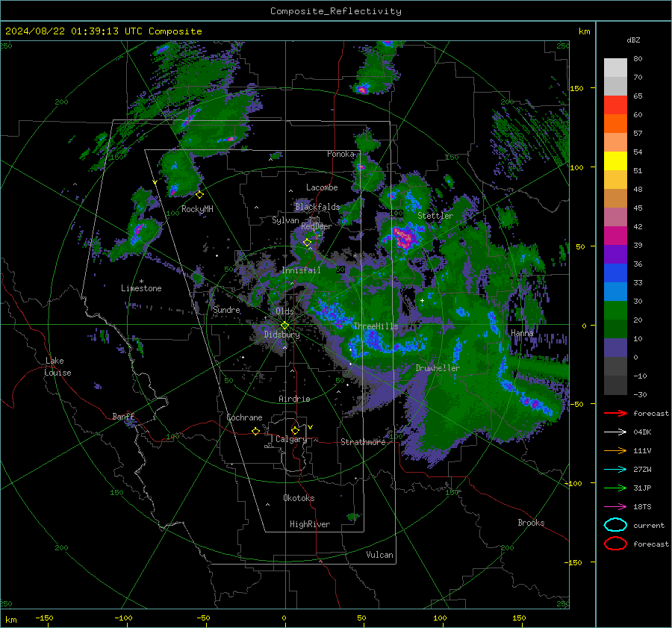This screenshot has width=672, height=628.
Task: Click the Lacombe city label
Action: pyautogui.click(x=322, y=187)
